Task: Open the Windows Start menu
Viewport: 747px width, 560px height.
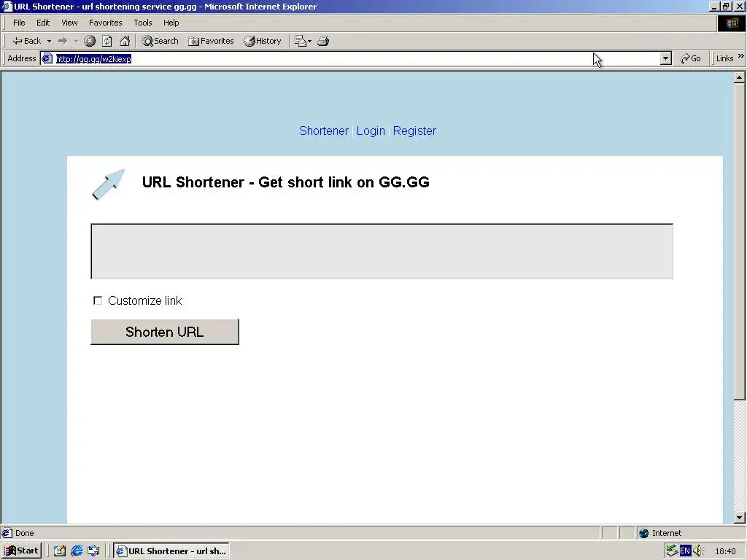Action: [22, 551]
